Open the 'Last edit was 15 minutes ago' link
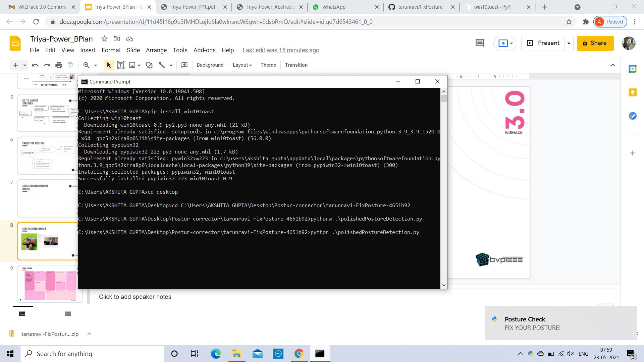The height and width of the screenshot is (362, 644). [x=281, y=50]
